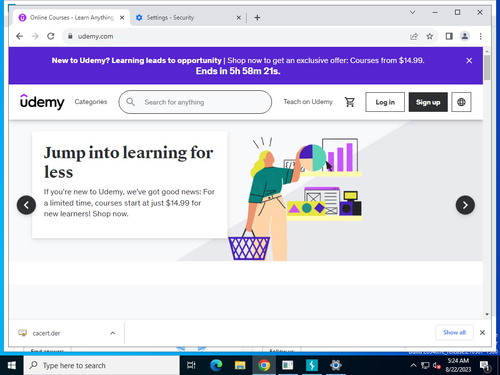Show the previous carousel slide
The width and height of the screenshot is (500, 375).
click(26, 205)
